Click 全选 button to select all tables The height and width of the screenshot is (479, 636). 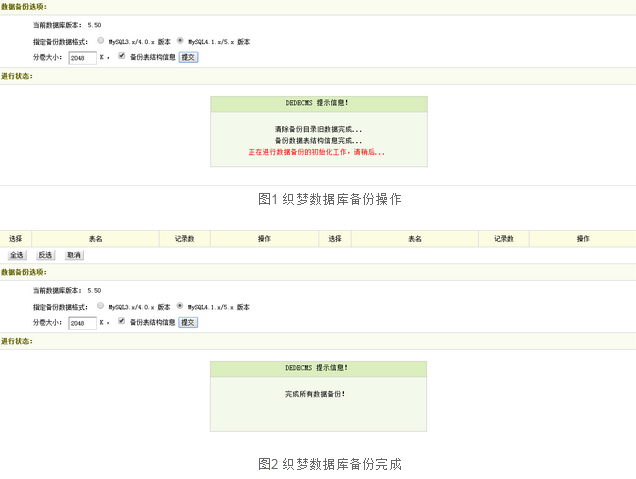click(x=17, y=255)
